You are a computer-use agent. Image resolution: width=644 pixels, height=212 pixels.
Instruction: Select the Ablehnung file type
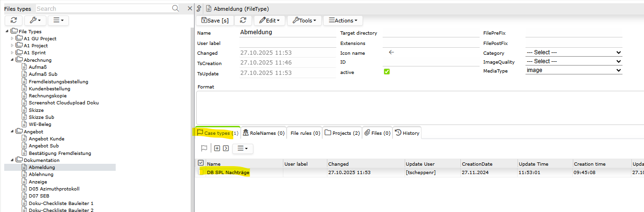[41, 175]
